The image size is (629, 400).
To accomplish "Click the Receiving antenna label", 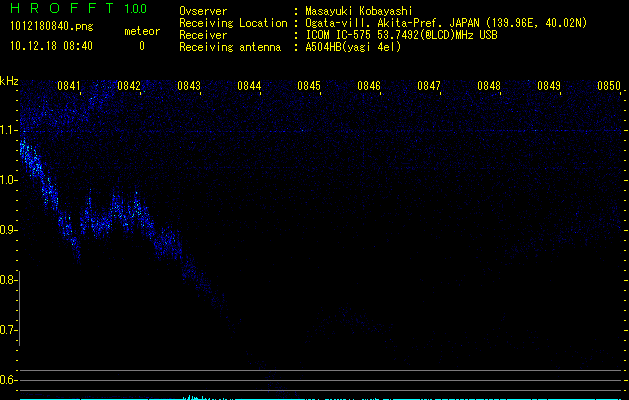I will tap(230, 47).
